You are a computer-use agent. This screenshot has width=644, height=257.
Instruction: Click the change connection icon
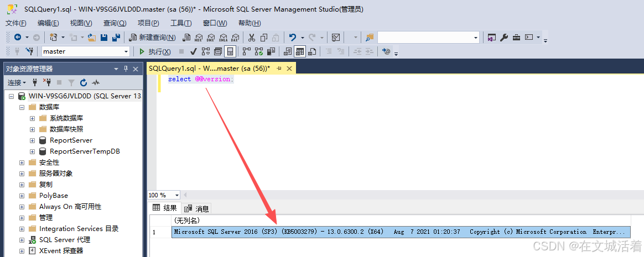[29, 51]
